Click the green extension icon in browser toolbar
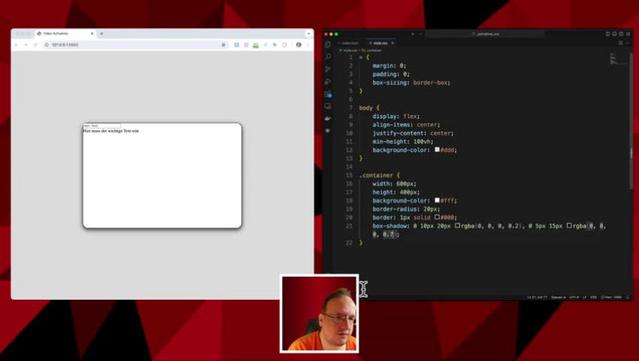 pyautogui.click(x=256, y=45)
